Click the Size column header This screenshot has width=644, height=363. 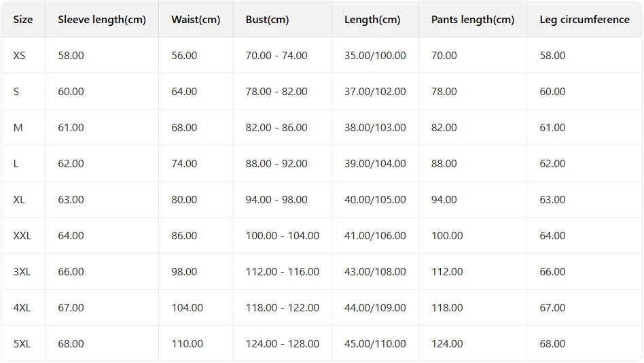click(x=23, y=19)
